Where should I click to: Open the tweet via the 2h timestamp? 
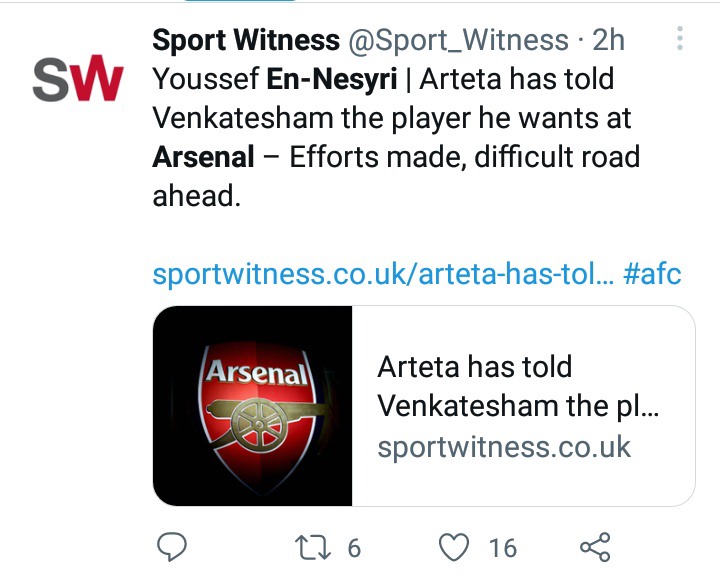pyautogui.click(x=608, y=40)
